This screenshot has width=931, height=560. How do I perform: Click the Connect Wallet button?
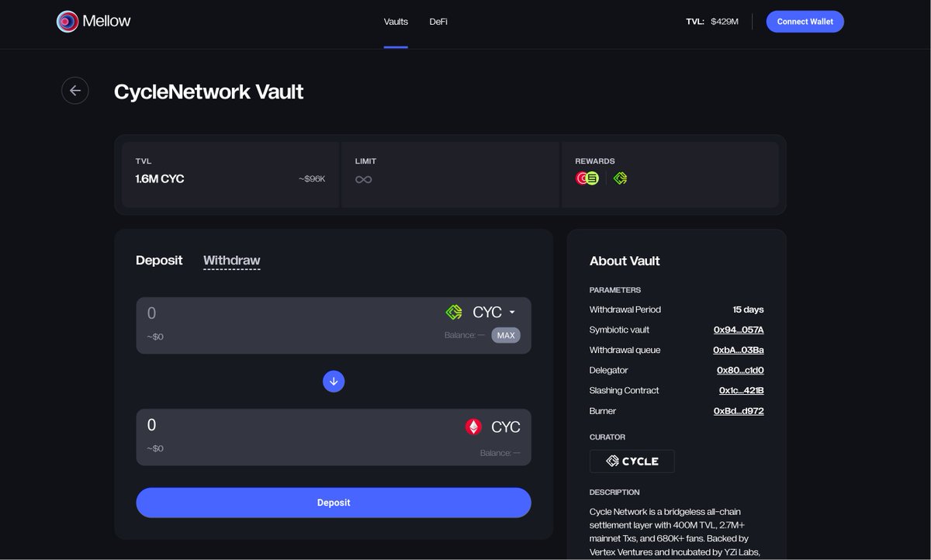point(805,21)
